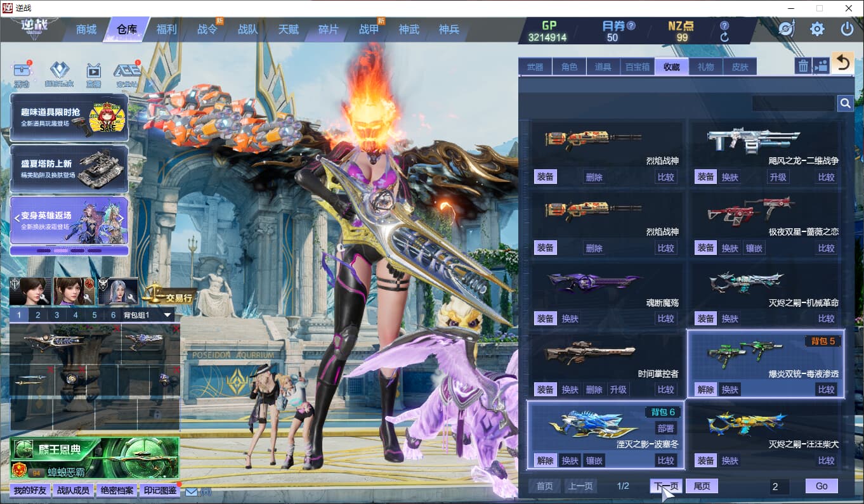Open the 战队 team tab
Image resolution: width=864 pixels, height=504 pixels.
(x=247, y=30)
